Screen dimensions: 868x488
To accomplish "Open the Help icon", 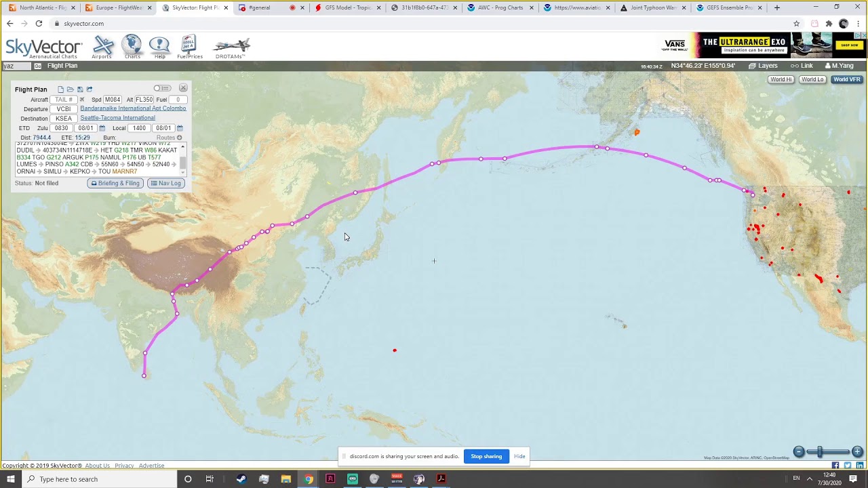I will [159, 47].
